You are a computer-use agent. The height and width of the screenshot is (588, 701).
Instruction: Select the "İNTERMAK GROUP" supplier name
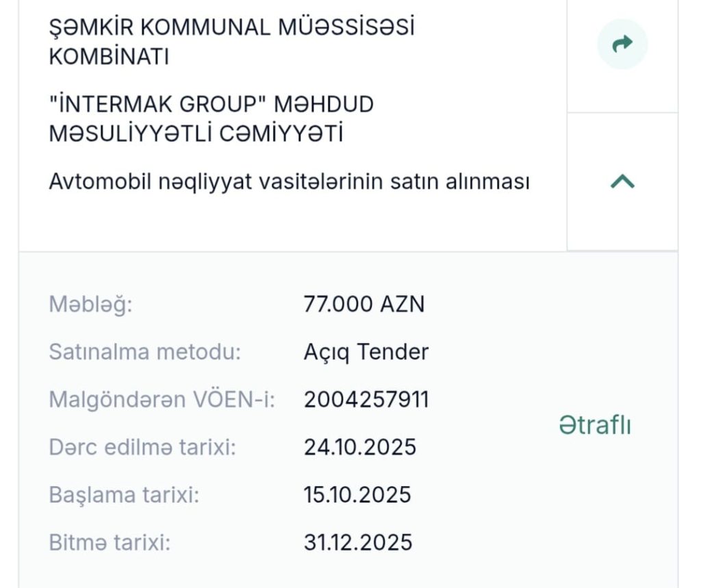click(x=211, y=118)
